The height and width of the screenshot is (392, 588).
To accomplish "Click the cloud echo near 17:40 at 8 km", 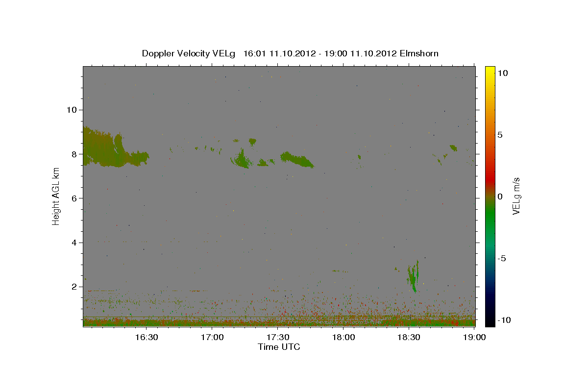I will [296, 159].
